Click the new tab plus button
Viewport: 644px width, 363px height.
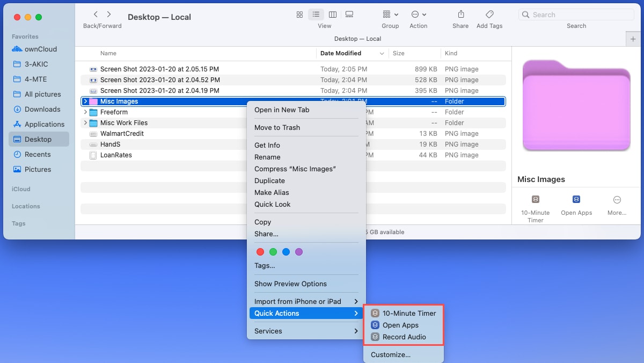(633, 39)
